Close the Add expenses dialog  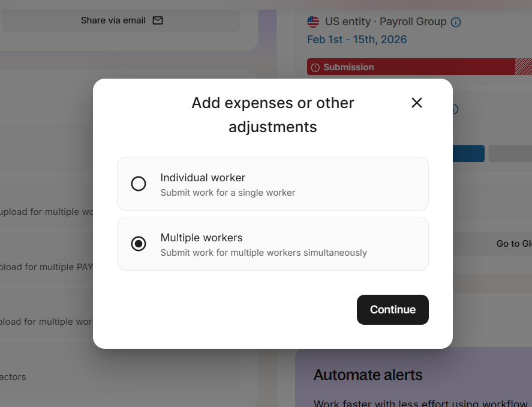pos(417,103)
